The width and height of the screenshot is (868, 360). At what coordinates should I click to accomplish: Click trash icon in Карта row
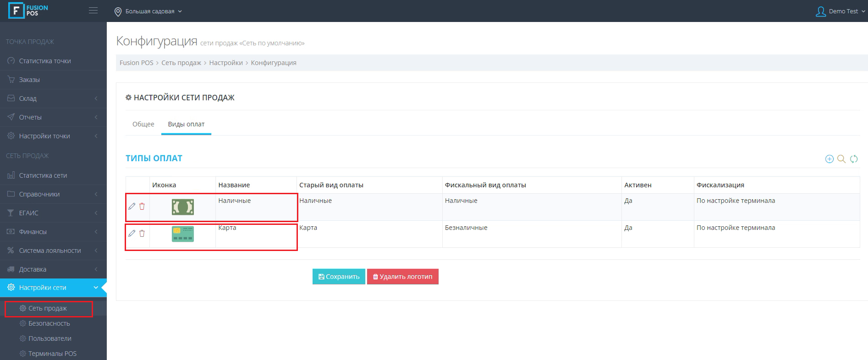tap(142, 233)
